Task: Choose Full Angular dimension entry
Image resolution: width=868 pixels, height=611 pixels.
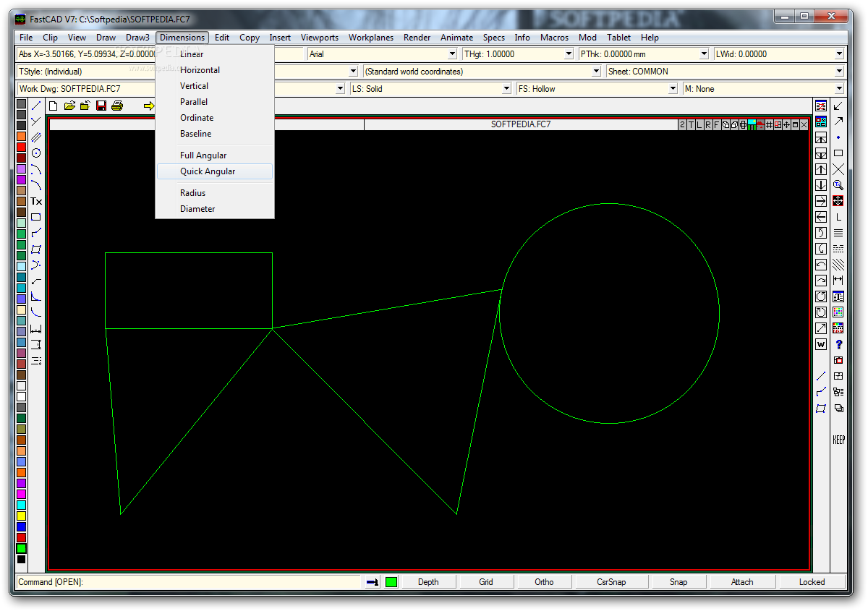Action: (215, 155)
